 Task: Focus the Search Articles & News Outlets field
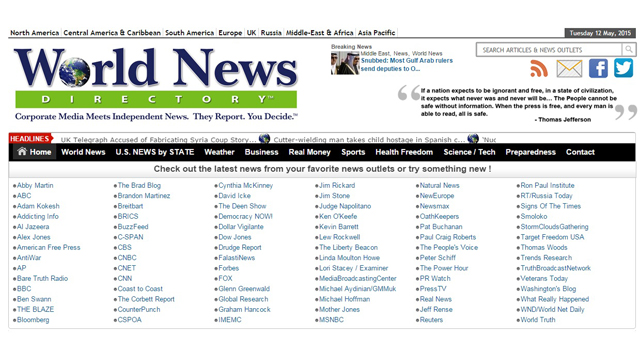549,50
